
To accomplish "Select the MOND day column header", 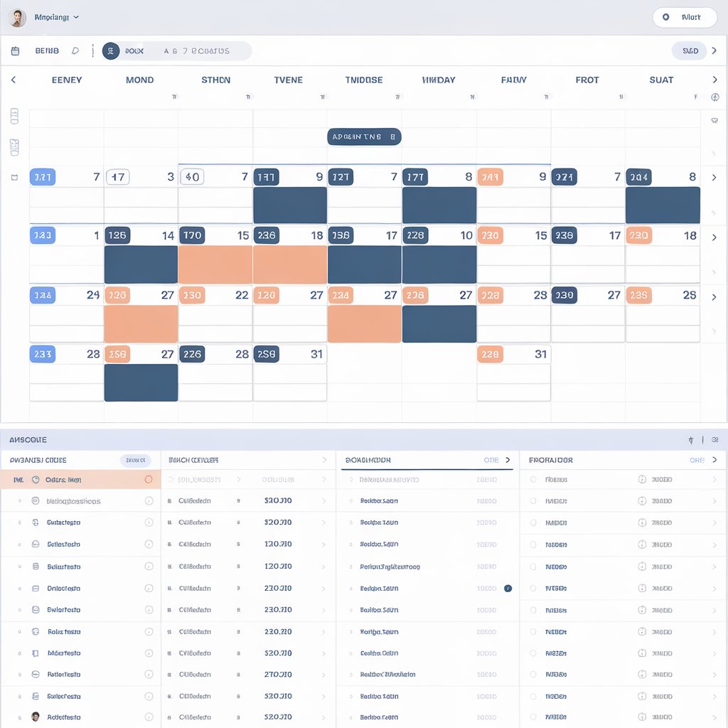I will tap(139, 80).
